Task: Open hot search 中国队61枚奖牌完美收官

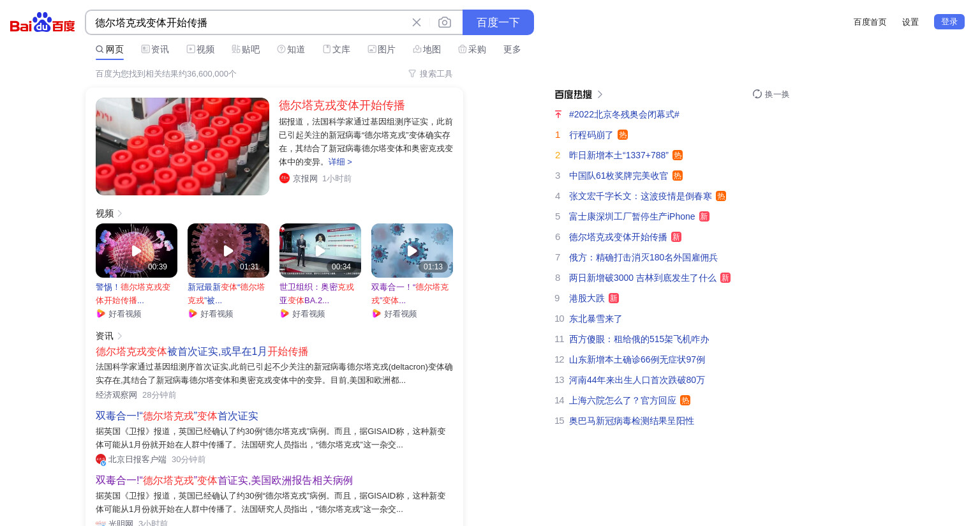Action: pos(619,176)
